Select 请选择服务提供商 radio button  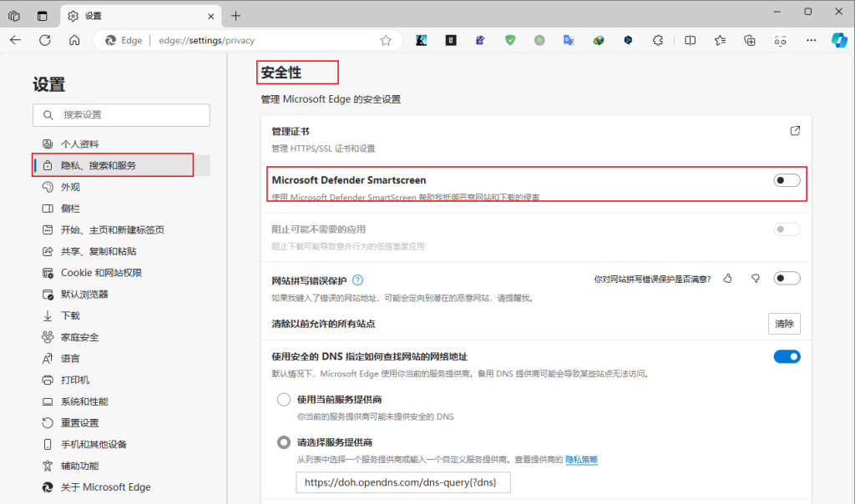(284, 442)
